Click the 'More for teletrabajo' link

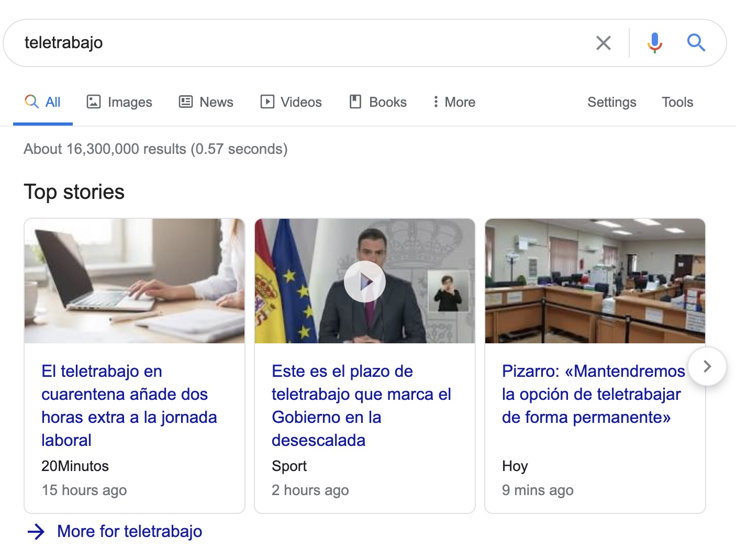(129, 531)
